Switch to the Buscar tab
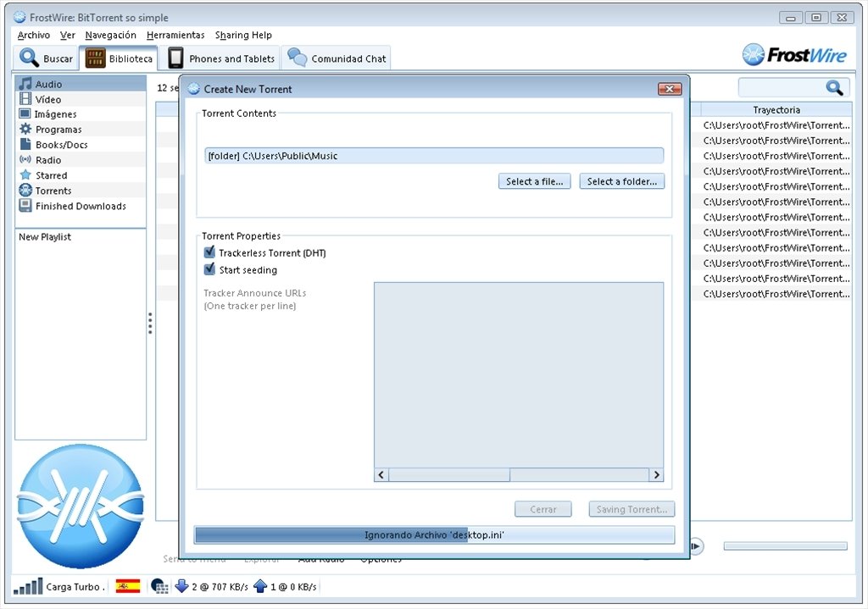 [47, 58]
